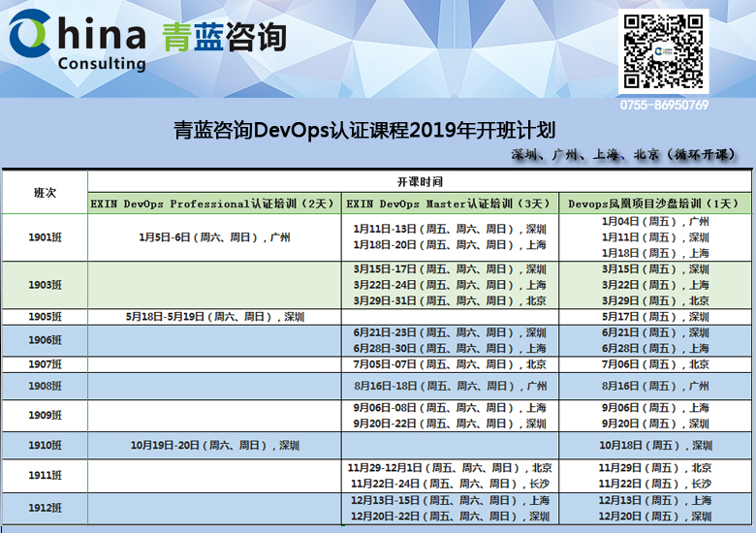
Task: Select the 开课时间 header cell
Action: 419,181
